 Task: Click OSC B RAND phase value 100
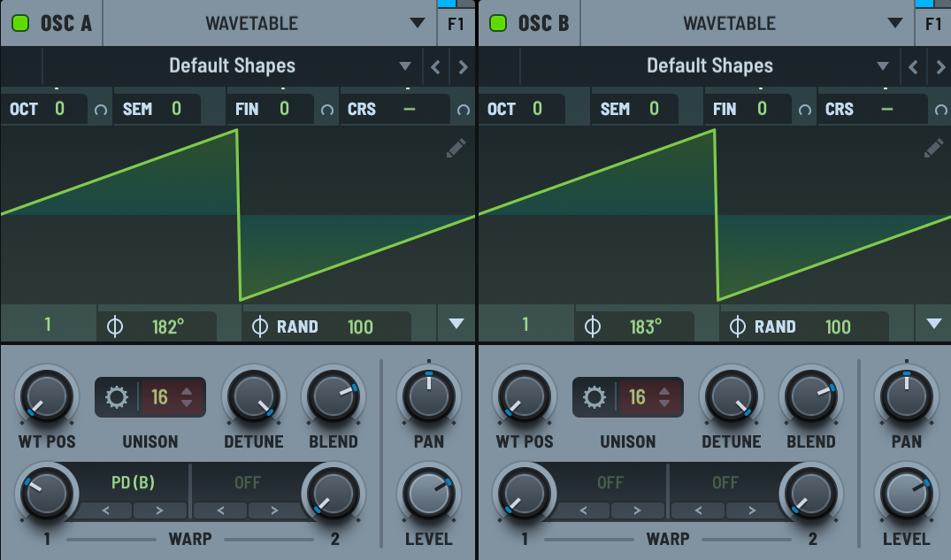[x=838, y=327]
